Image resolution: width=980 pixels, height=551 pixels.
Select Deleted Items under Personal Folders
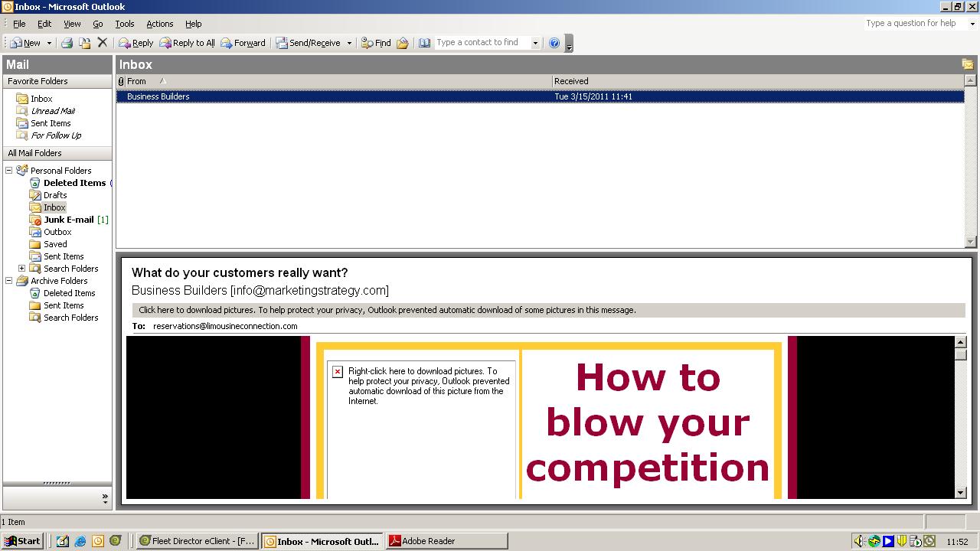click(x=74, y=183)
